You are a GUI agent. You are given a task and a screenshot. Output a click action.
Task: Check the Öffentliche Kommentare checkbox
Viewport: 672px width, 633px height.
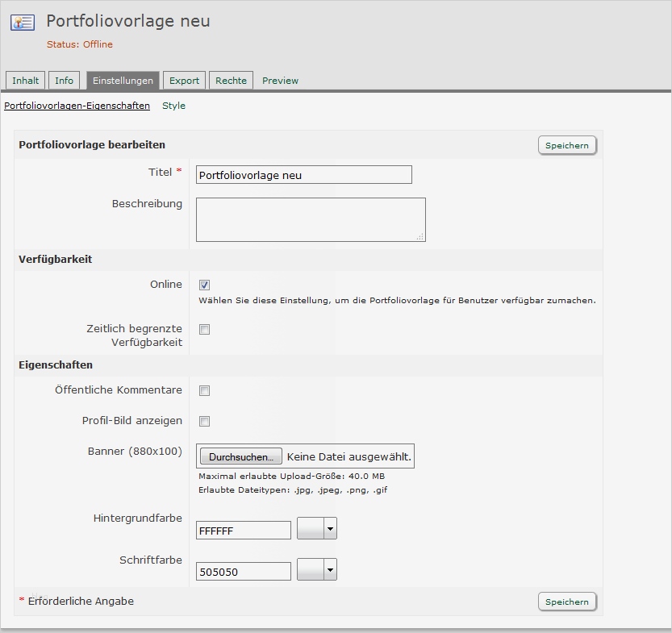coord(204,390)
